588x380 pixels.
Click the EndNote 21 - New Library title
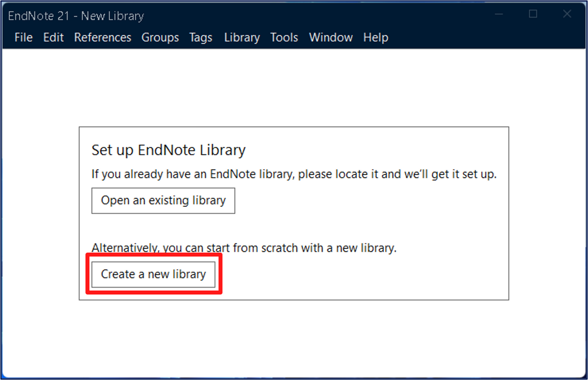pyautogui.click(x=76, y=16)
